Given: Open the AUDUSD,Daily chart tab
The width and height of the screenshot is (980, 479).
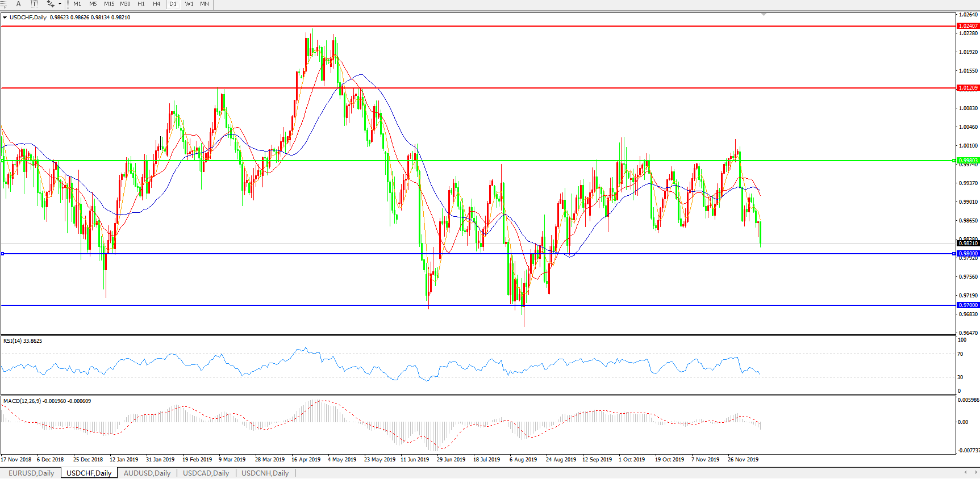Looking at the screenshot, I should pos(147,473).
